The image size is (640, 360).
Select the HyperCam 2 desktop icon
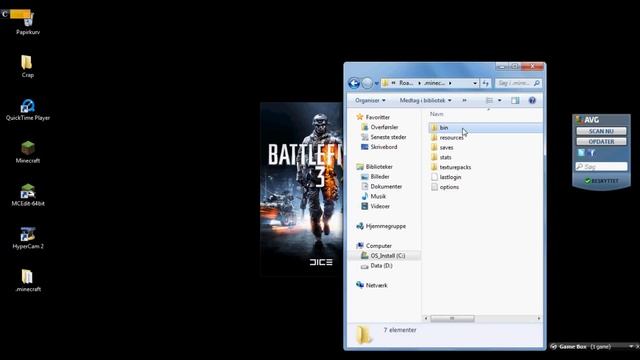click(x=28, y=238)
